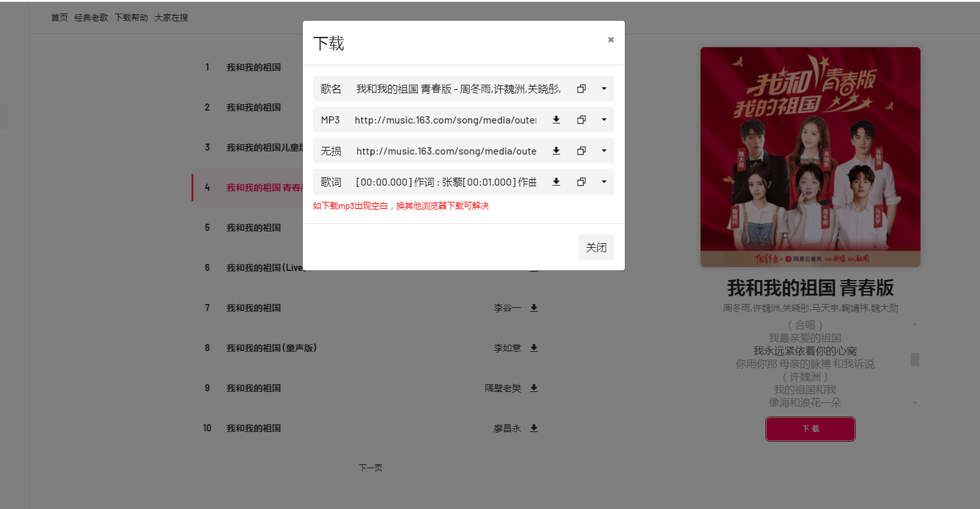The height and width of the screenshot is (509, 980).
Task: Download 李谷一 version of the song
Action: tap(534, 308)
